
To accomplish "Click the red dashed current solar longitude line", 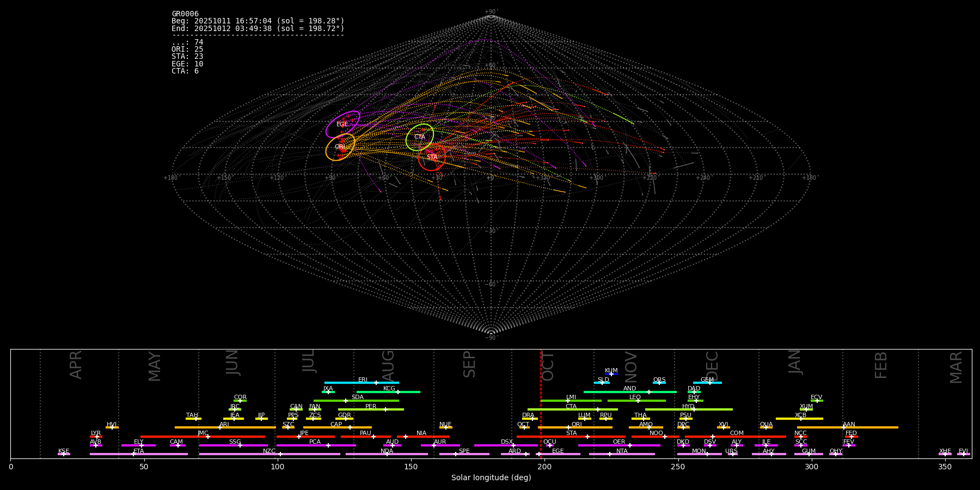I will (x=541, y=403).
